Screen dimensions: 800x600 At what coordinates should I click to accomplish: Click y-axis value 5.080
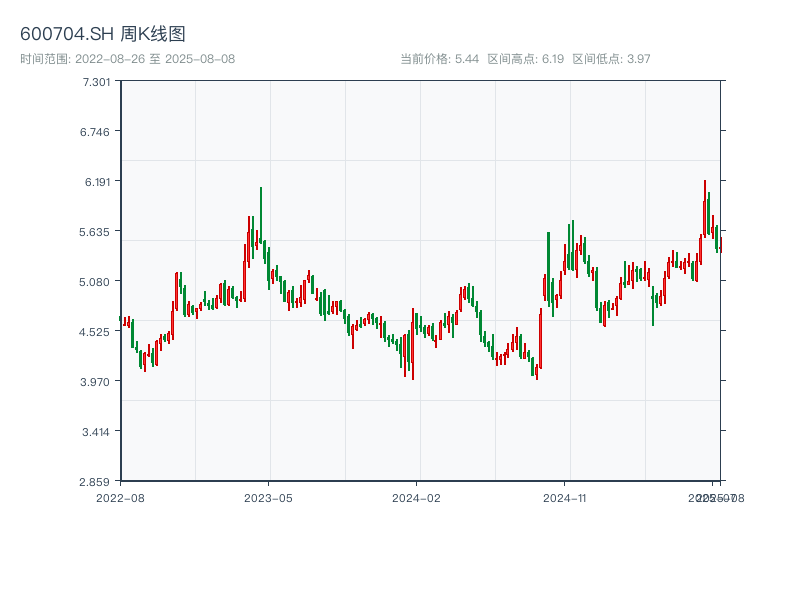click(94, 282)
